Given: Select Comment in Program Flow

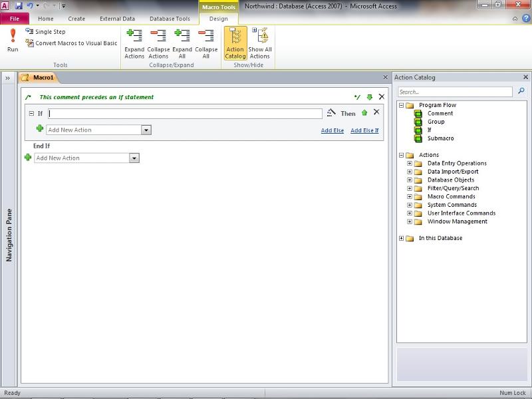Looking at the screenshot, I should point(440,113).
